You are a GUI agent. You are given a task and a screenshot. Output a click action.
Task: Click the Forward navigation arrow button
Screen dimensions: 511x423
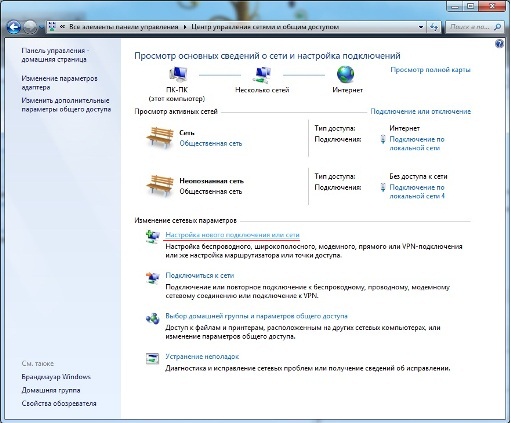[x=30, y=27]
